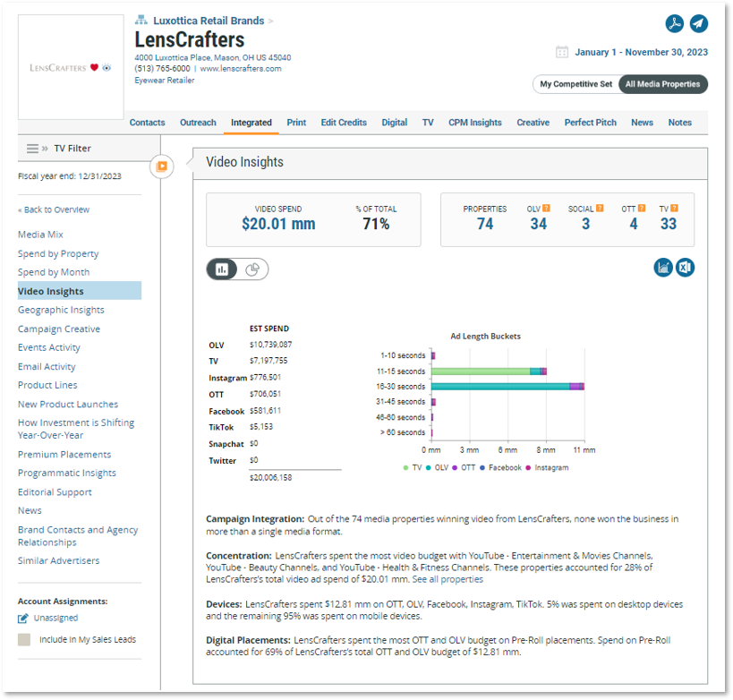This screenshot has height=700, width=733.
Task: Open the Integrated tab
Action: pyautogui.click(x=251, y=123)
